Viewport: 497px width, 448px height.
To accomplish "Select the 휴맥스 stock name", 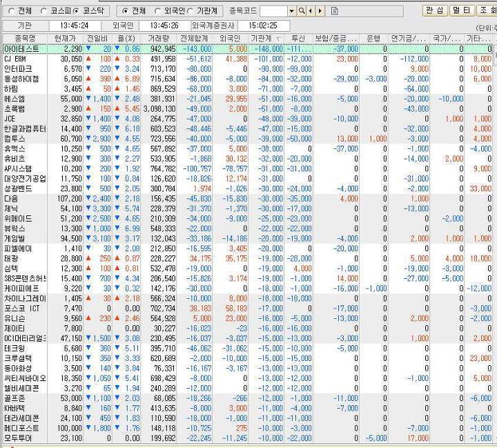I will click(14, 148).
